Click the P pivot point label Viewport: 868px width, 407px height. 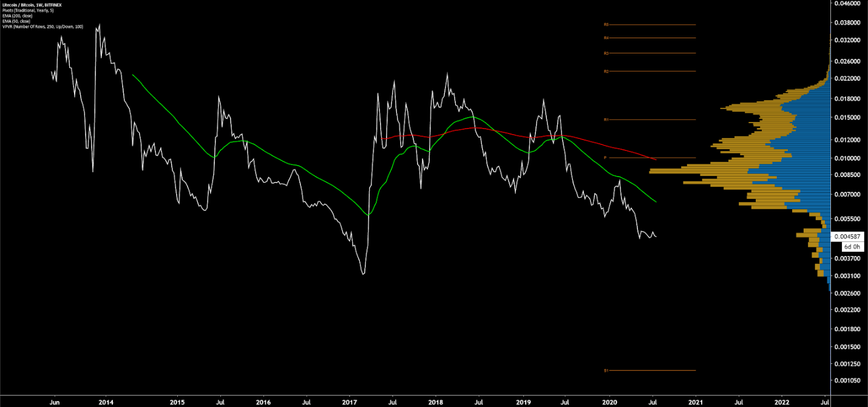605,158
